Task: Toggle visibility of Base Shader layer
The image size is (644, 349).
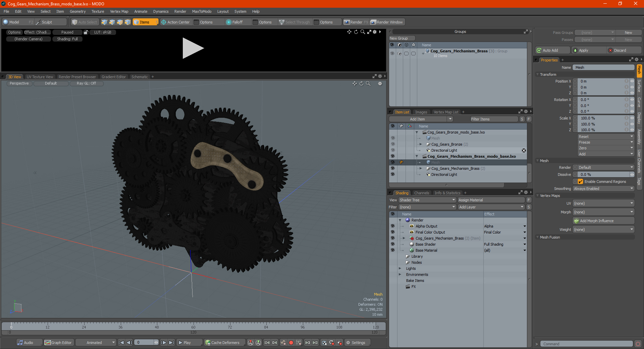Action: (x=392, y=244)
